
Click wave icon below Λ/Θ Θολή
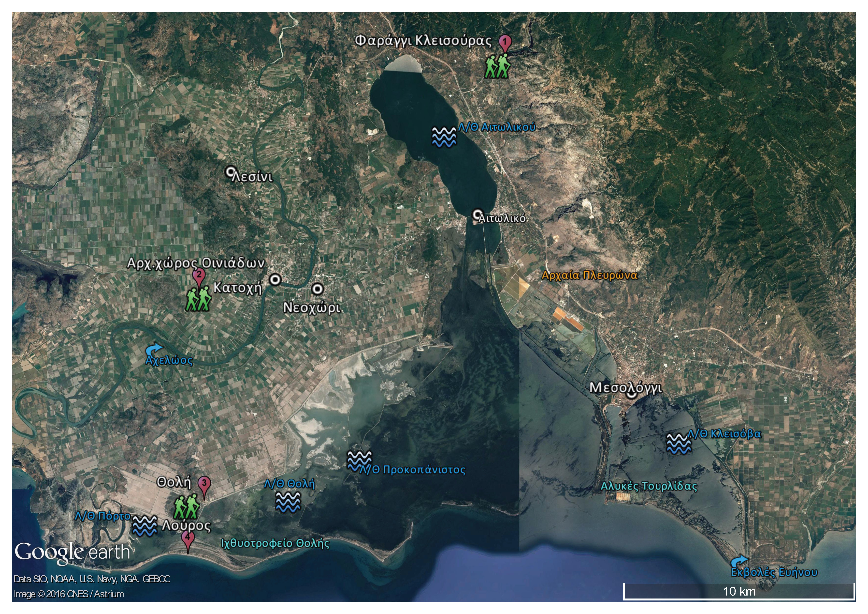(x=288, y=502)
